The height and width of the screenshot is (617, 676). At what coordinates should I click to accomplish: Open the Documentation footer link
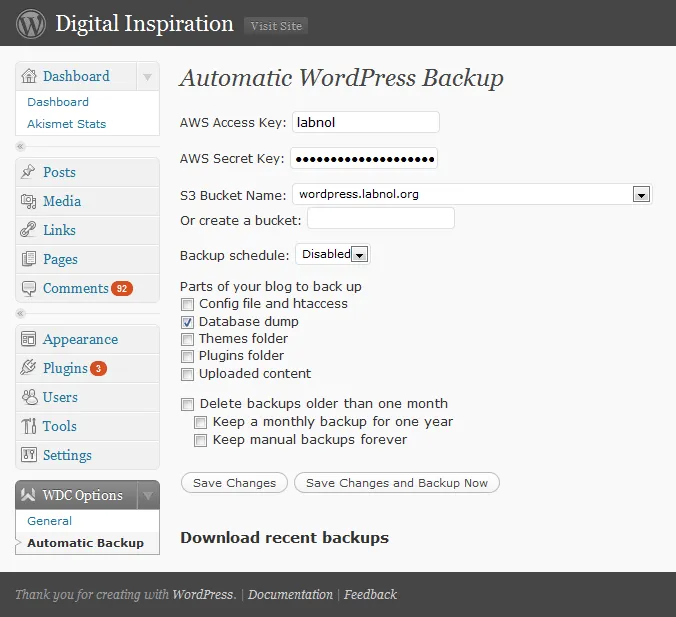click(290, 595)
